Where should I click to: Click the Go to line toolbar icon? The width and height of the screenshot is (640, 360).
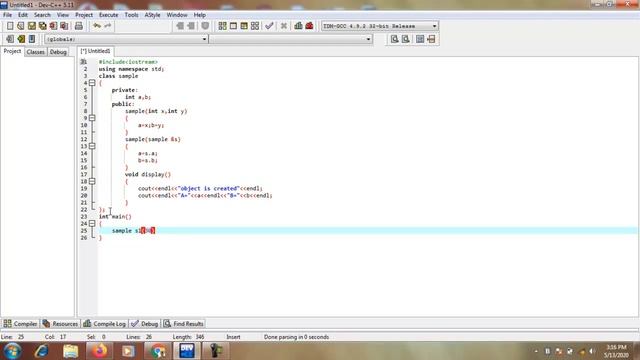(431, 39)
